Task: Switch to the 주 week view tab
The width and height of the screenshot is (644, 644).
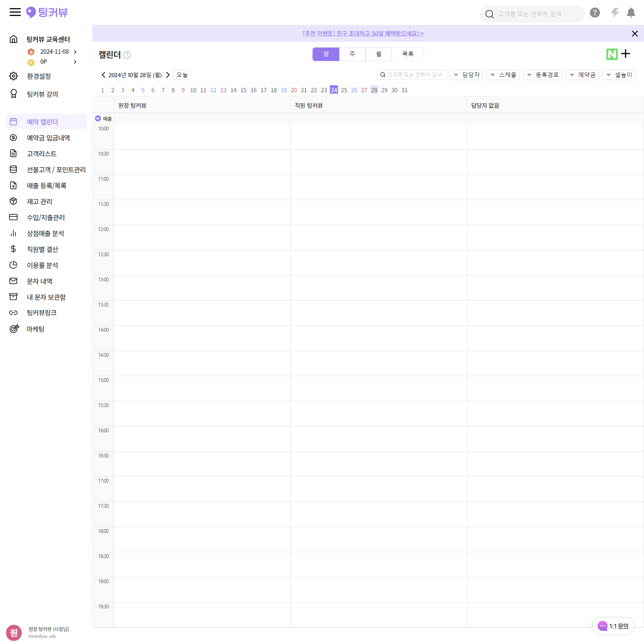Action: (x=352, y=54)
